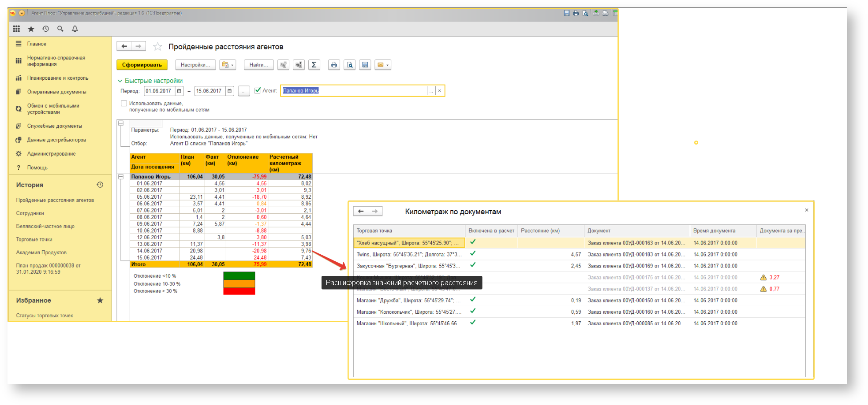Open agent selection ellipsis in Агент field

pos(431,91)
